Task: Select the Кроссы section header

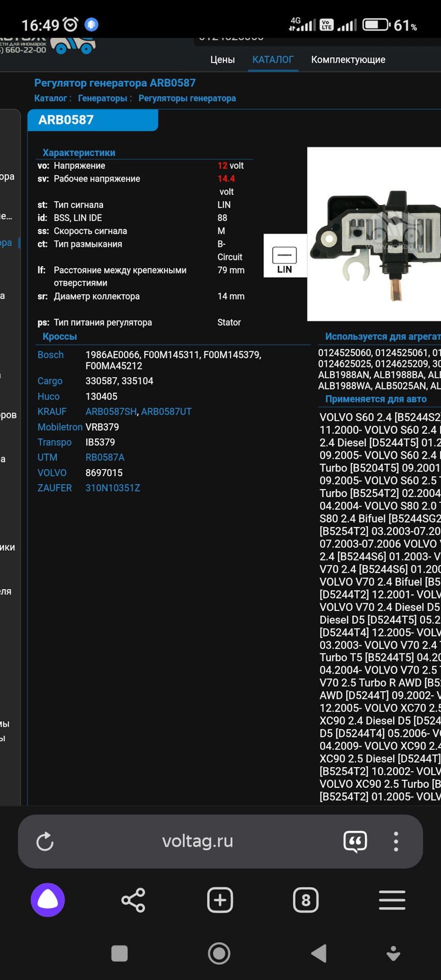Action: click(x=60, y=336)
